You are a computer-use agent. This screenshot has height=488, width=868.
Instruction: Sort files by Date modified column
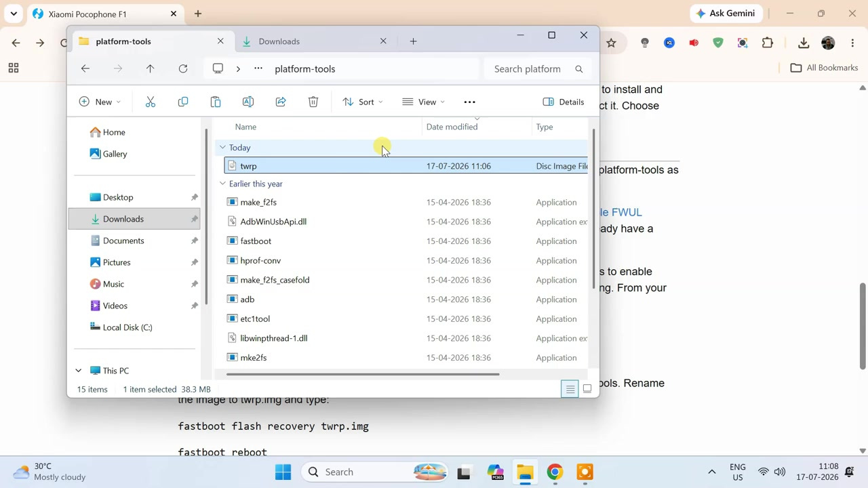[452, 127]
